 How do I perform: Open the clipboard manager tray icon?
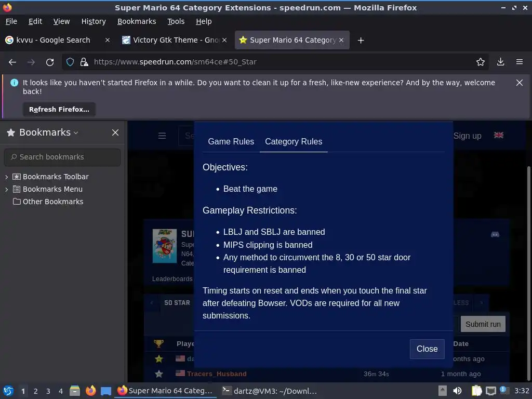click(x=476, y=391)
